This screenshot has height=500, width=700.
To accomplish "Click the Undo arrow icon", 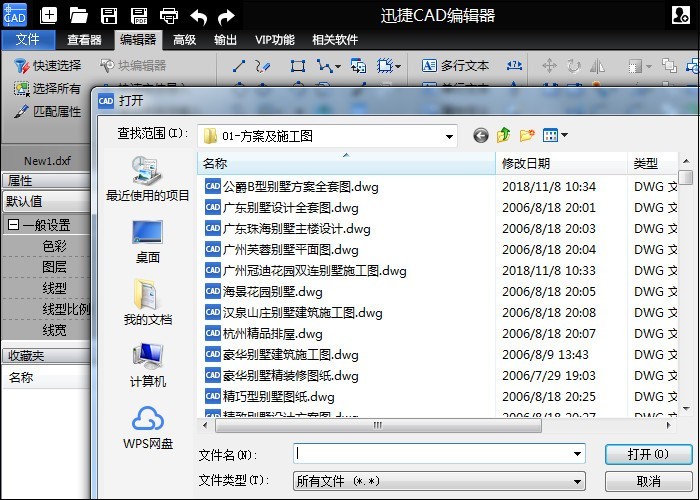I will pyautogui.click(x=199, y=17).
